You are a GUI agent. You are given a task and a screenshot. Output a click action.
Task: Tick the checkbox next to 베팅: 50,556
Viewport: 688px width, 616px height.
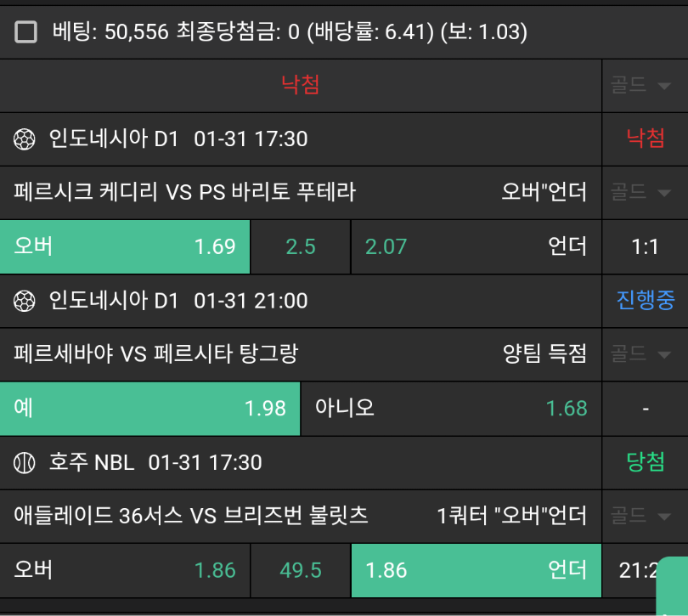pyautogui.click(x=26, y=32)
